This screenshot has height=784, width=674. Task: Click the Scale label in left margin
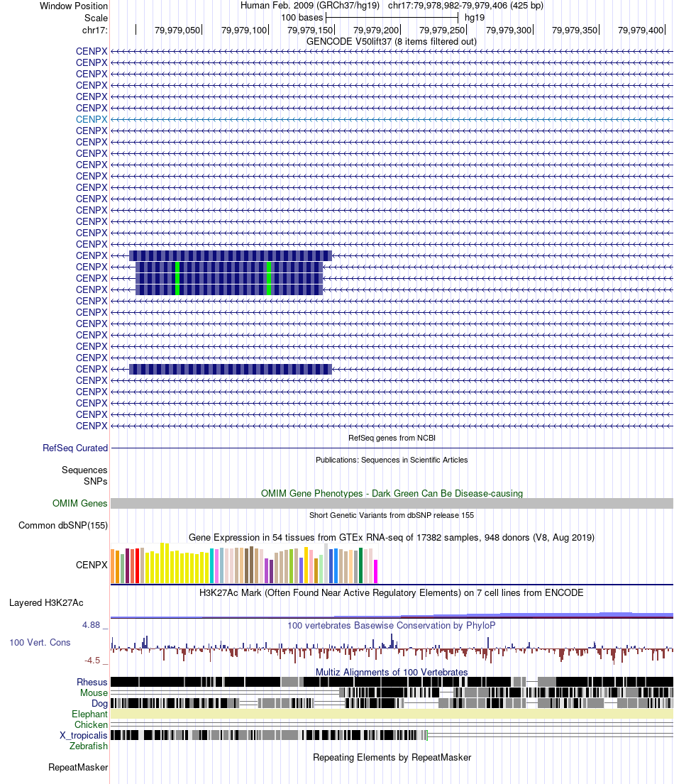click(x=96, y=18)
